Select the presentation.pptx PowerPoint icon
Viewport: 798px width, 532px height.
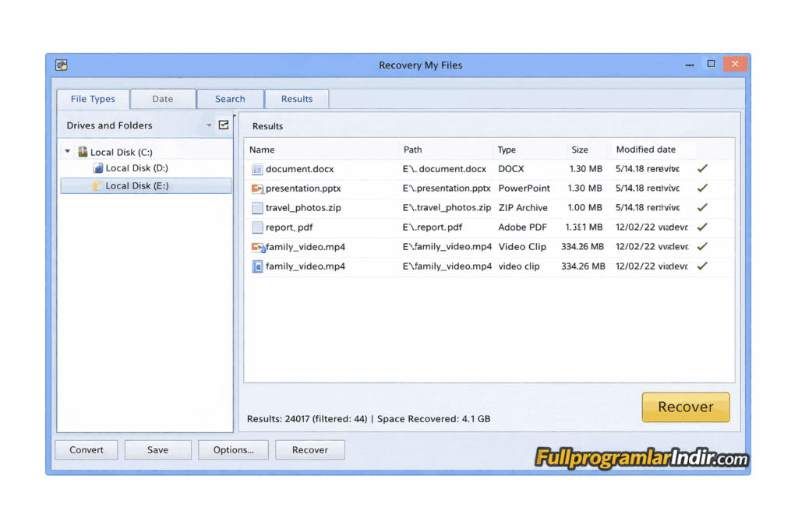[x=257, y=188]
